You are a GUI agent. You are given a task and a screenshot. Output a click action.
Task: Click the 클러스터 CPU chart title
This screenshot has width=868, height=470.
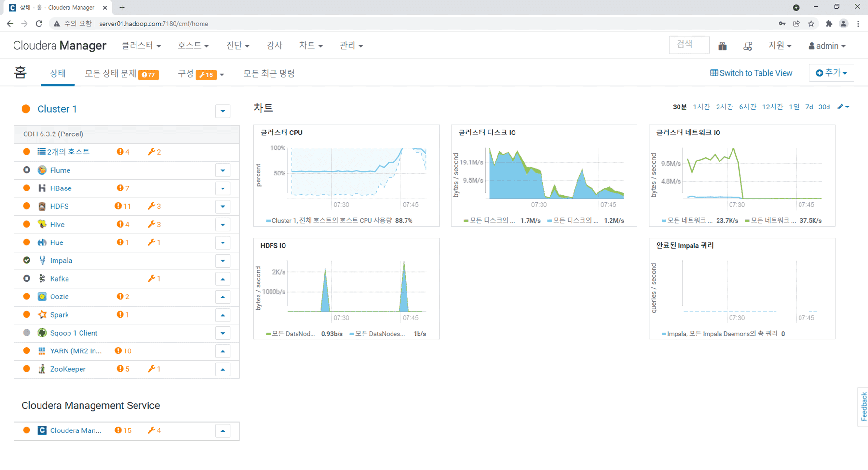(x=282, y=133)
